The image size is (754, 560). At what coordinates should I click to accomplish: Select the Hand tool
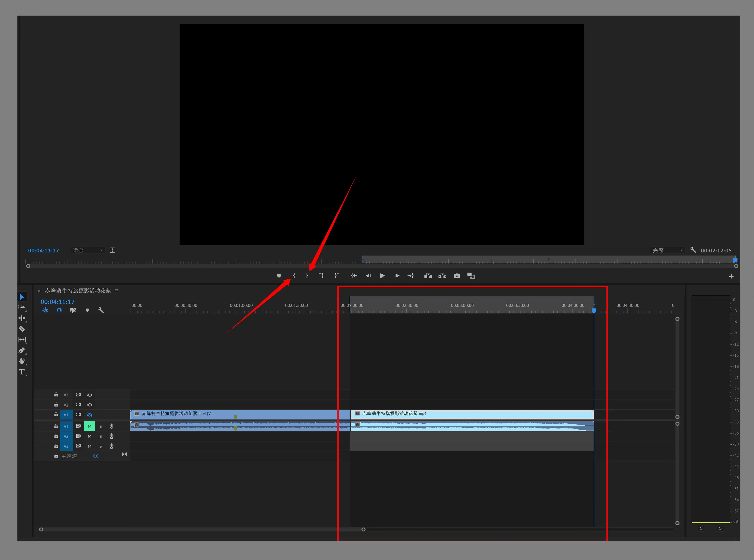22,361
